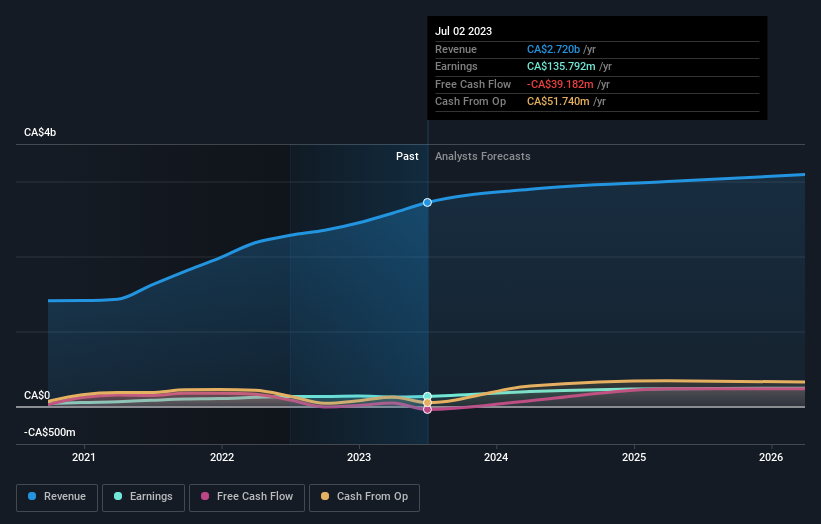Click the teal Earnings data point marker

pyautogui.click(x=427, y=396)
